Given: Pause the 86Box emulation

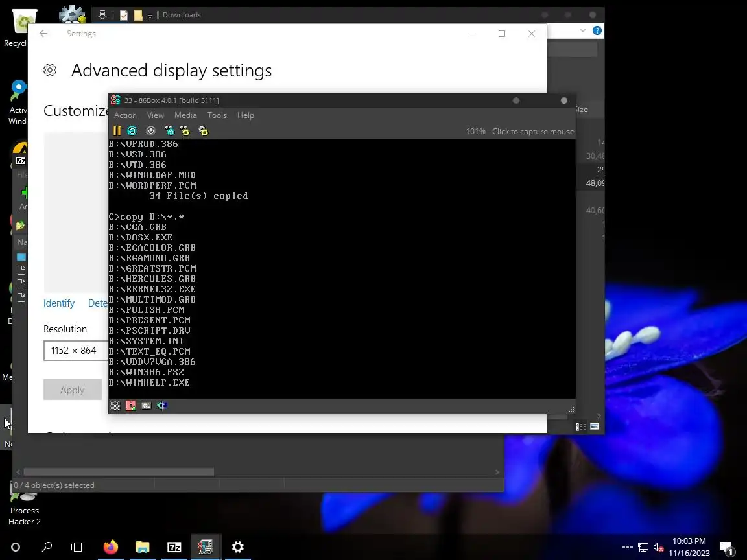Looking at the screenshot, I should 117,131.
